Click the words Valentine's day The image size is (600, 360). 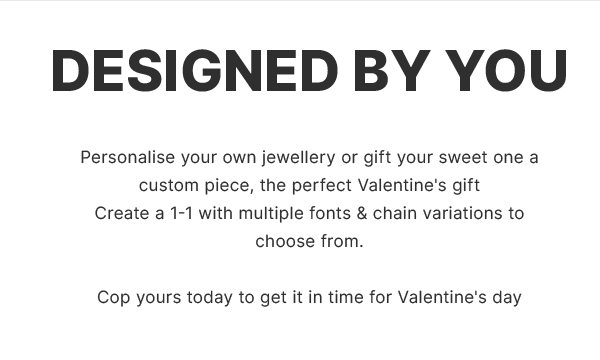click(x=460, y=298)
